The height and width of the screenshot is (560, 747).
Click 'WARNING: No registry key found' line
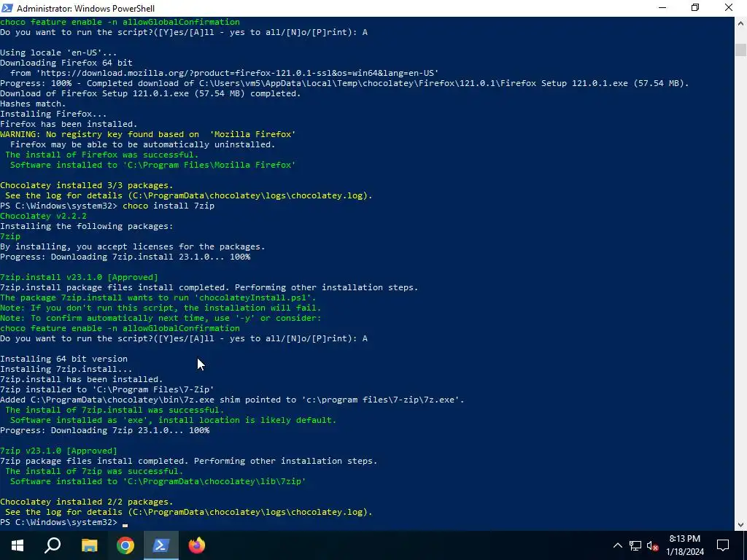pos(147,134)
